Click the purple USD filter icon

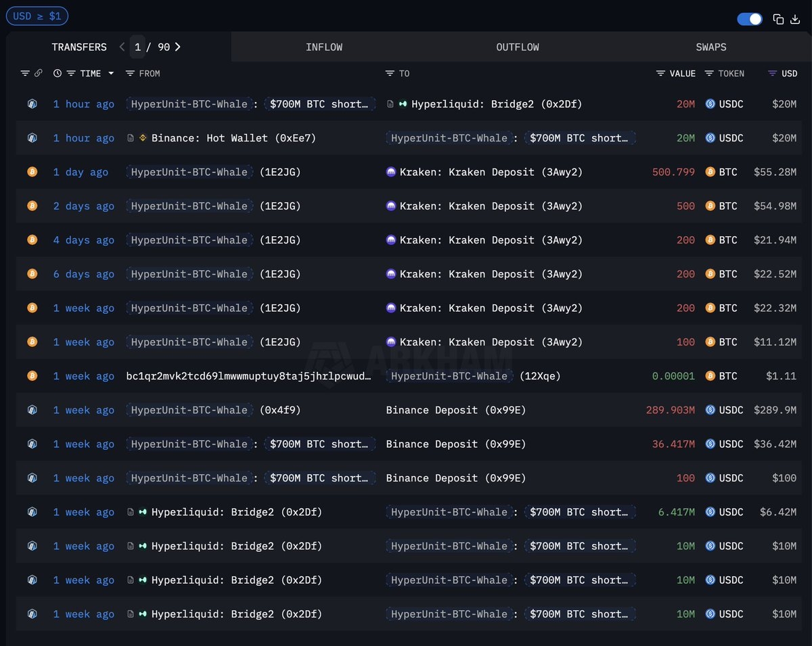772,73
